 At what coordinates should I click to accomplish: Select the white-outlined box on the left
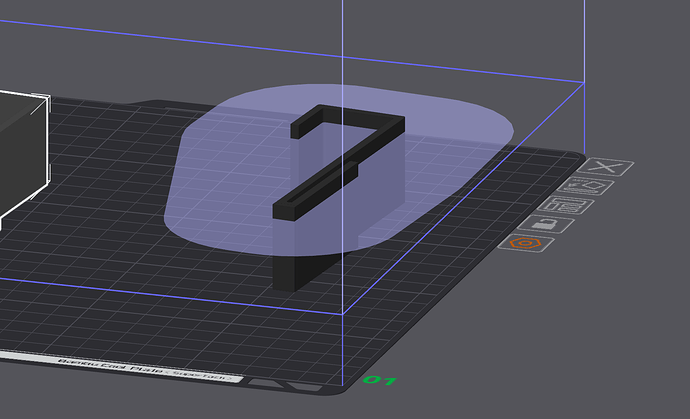(x=24, y=154)
